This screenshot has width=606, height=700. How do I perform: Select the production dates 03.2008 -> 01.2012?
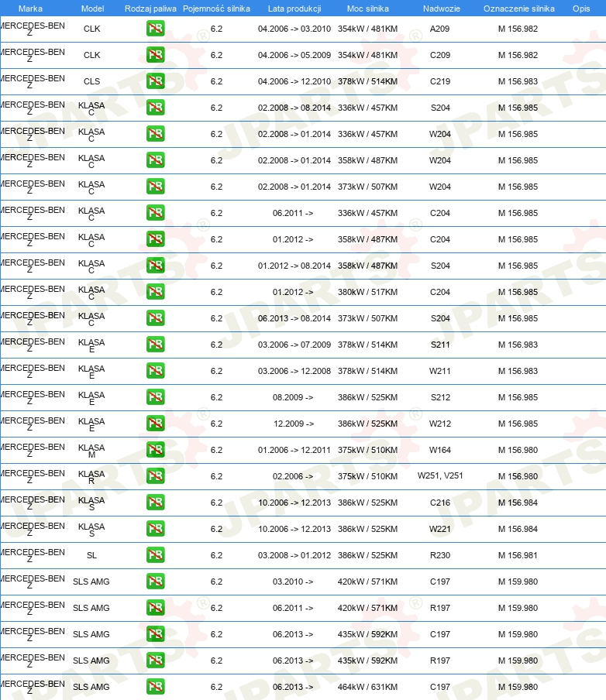[294, 555]
